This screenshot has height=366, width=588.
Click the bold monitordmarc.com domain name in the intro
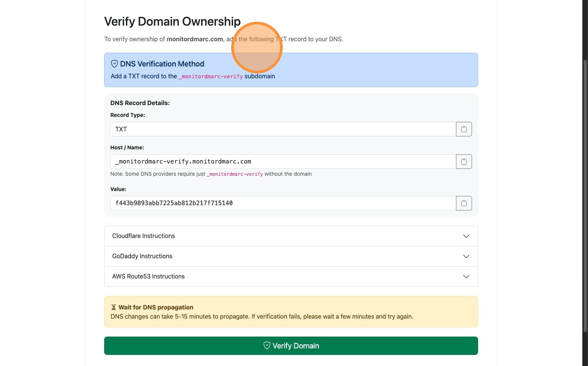coord(195,39)
